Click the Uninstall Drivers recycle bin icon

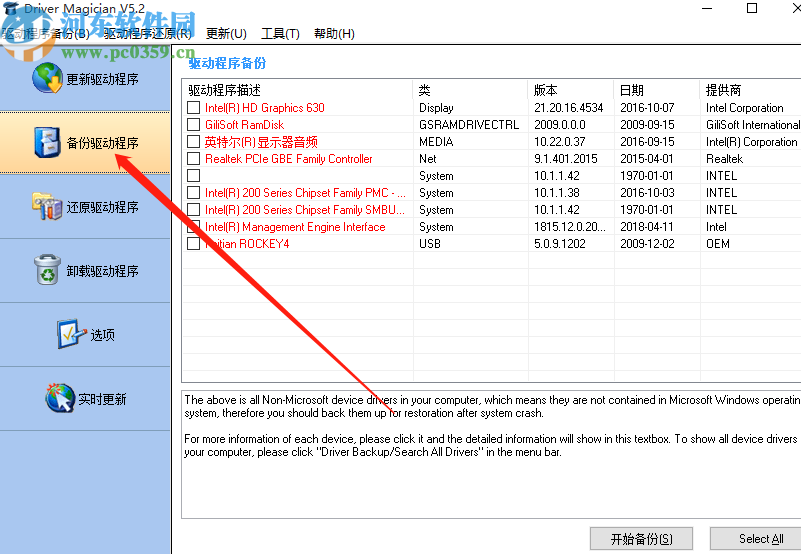pos(48,270)
